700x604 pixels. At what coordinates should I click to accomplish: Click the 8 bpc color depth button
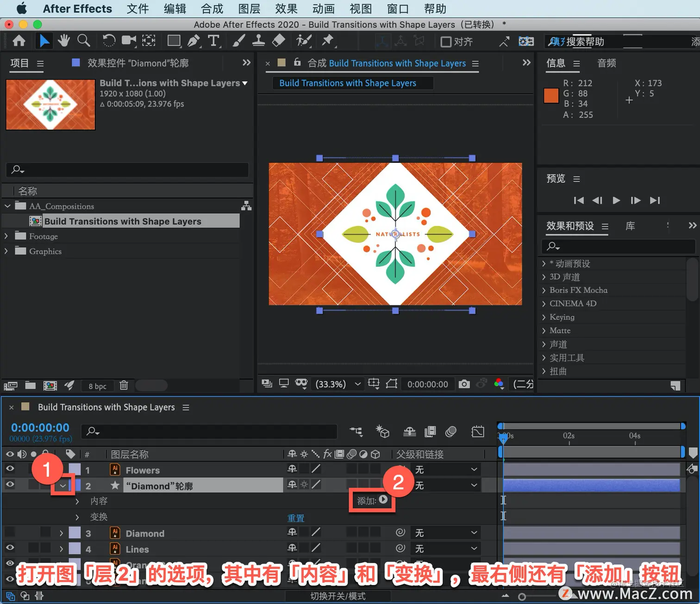click(98, 386)
